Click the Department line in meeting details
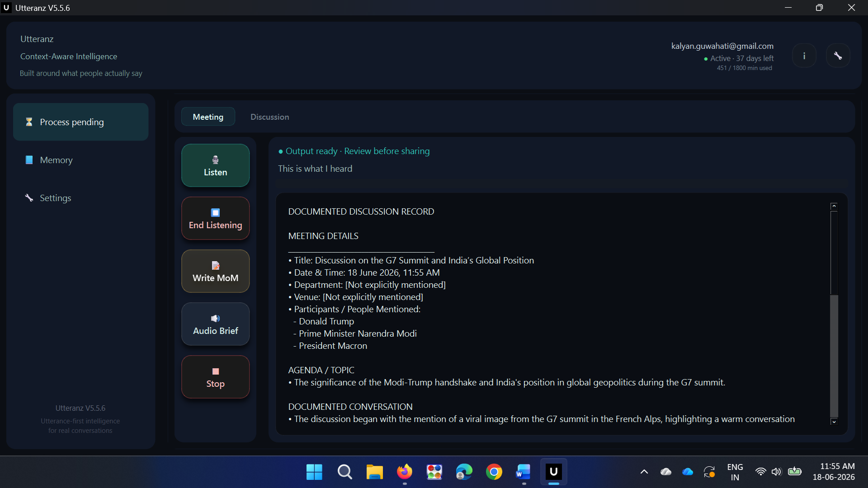Viewport: 868px width, 488px height. (367, 285)
